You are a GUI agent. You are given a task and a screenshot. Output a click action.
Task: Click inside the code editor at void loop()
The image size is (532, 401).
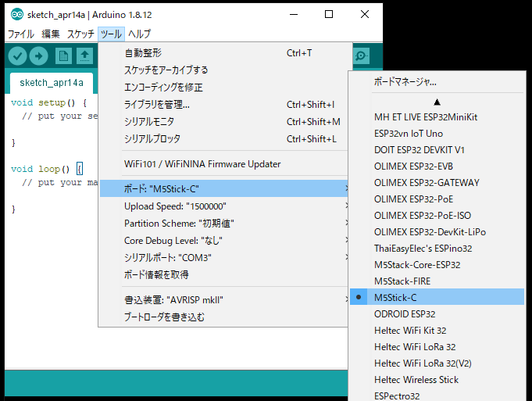(x=43, y=169)
